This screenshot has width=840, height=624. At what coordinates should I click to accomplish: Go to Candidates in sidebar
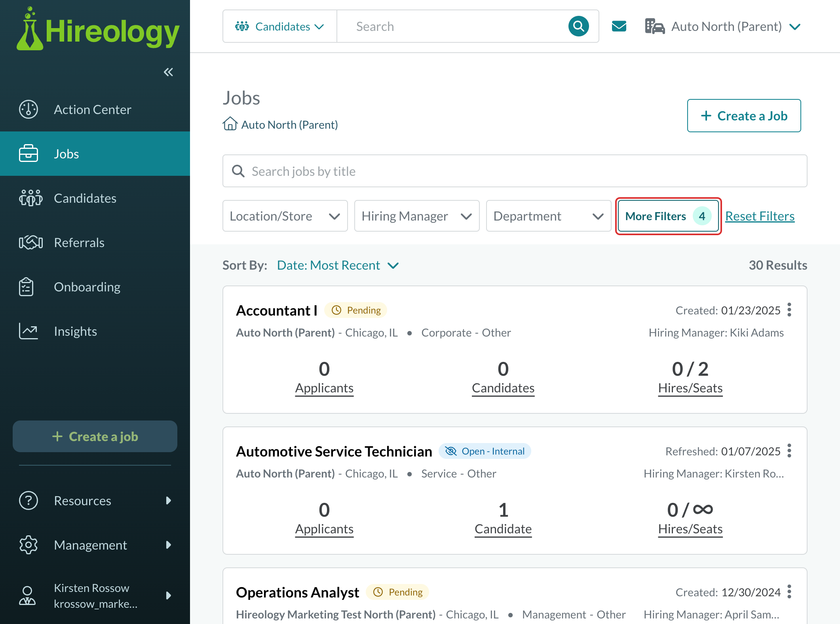95,198
